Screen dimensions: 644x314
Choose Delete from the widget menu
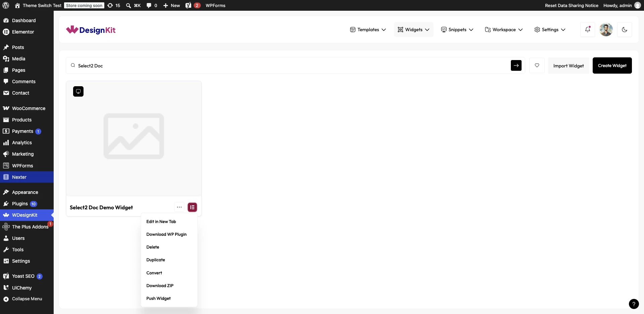pyautogui.click(x=169, y=247)
